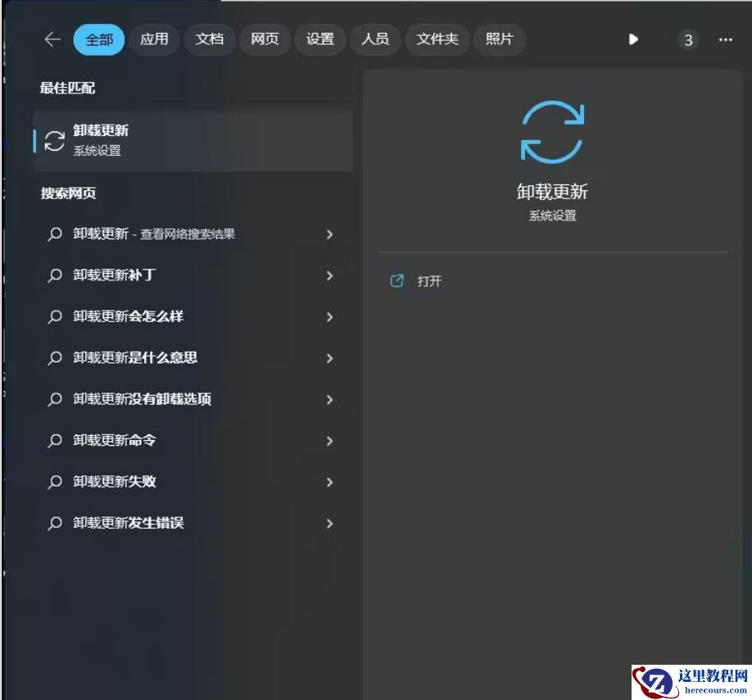Select the 打开 external-link icon
The image size is (752, 700).
tap(397, 280)
